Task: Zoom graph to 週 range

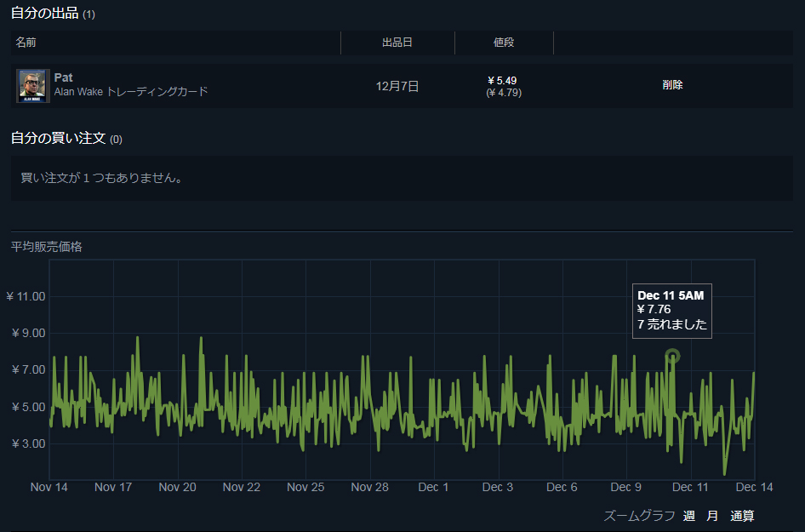Action: 689,516
